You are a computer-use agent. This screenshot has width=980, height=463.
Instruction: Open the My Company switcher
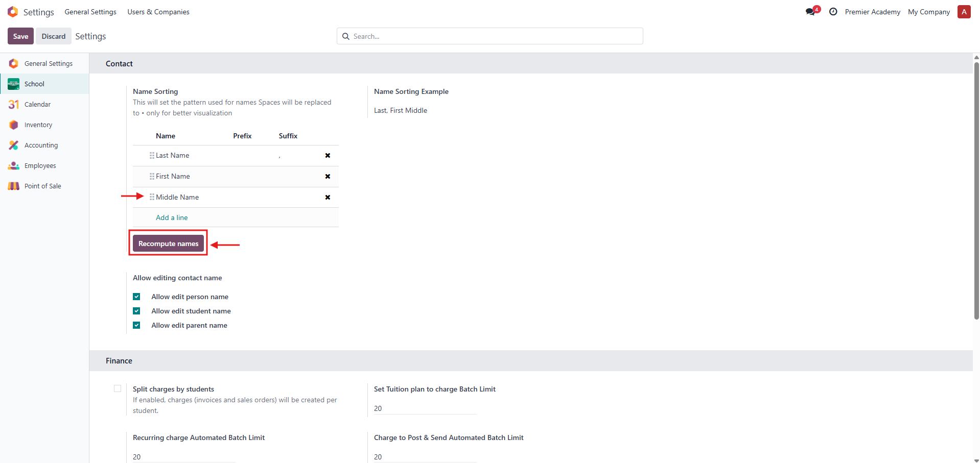click(x=928, y=12)
